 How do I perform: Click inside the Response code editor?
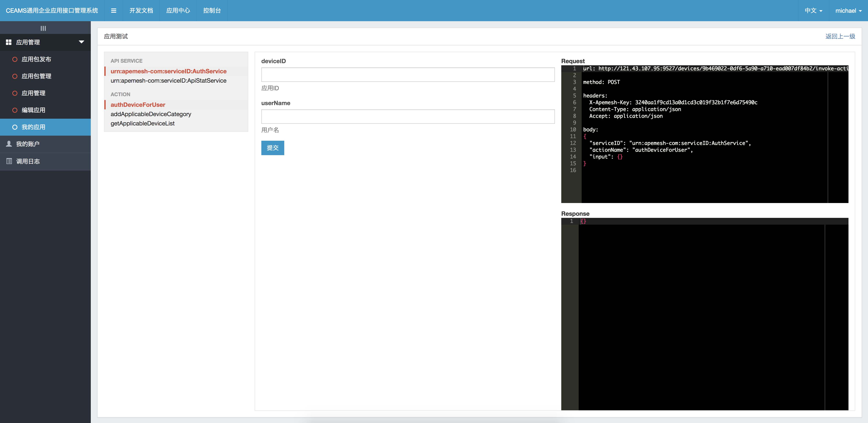705,314
